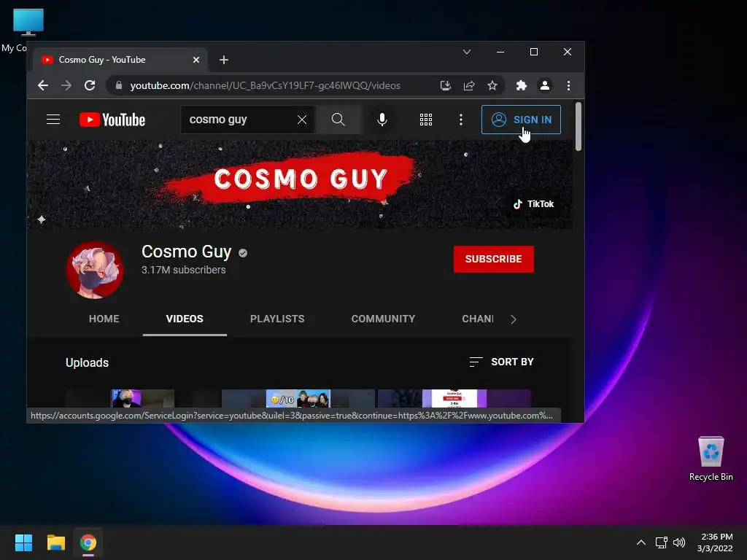Click the SUBSCRIBE button
The height and width of the screenshot is (560, 747).
[x=494, y=259]
